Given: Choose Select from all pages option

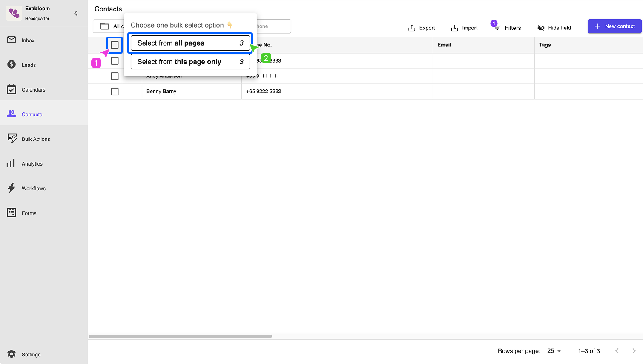Looking at the screenshot, I should [190, 43].
